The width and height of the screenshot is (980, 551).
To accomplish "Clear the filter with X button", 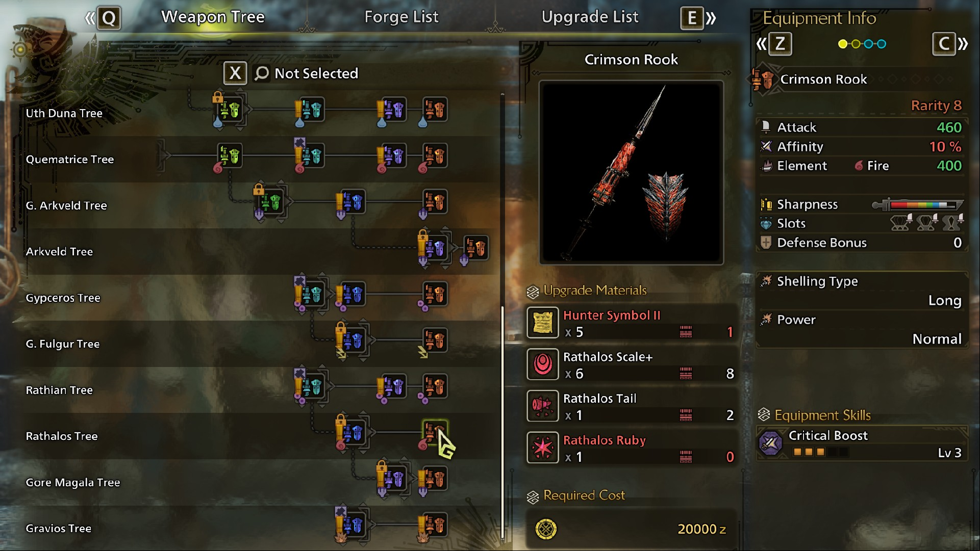I will click(x=235, y=73).
